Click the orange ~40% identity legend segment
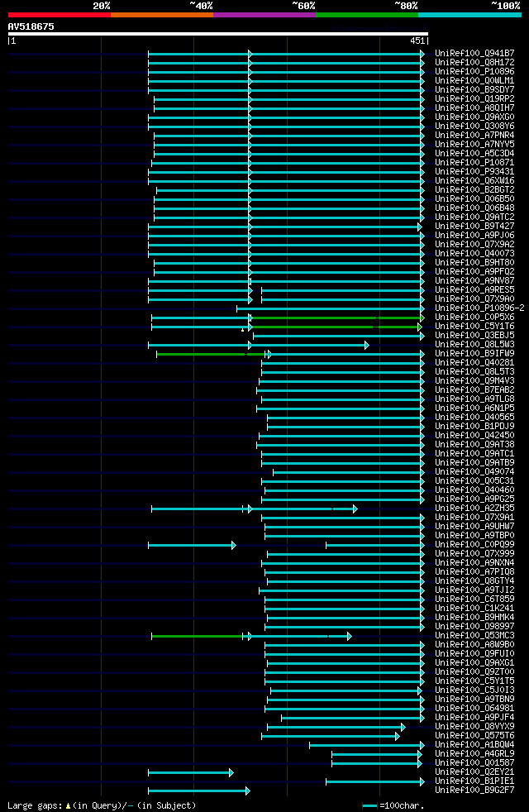Viewport: 529px width, 812px height. (x=162, y=15)
